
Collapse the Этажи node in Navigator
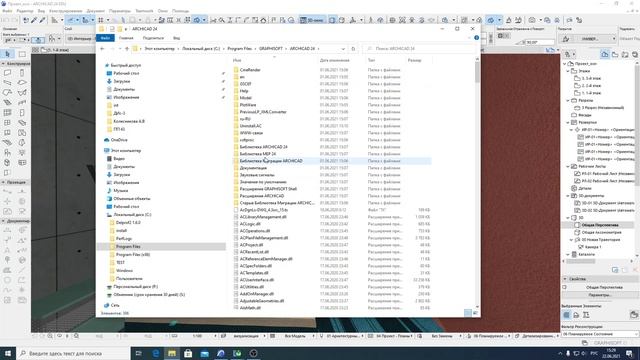568,71
